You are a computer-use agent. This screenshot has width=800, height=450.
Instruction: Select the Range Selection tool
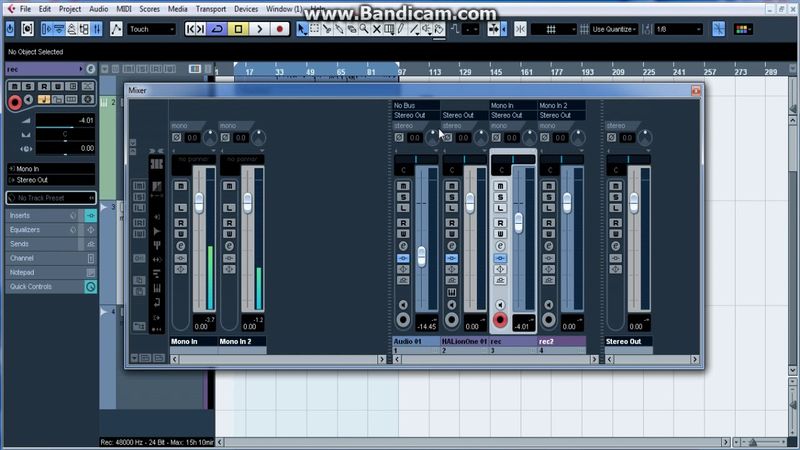point(315,29)
